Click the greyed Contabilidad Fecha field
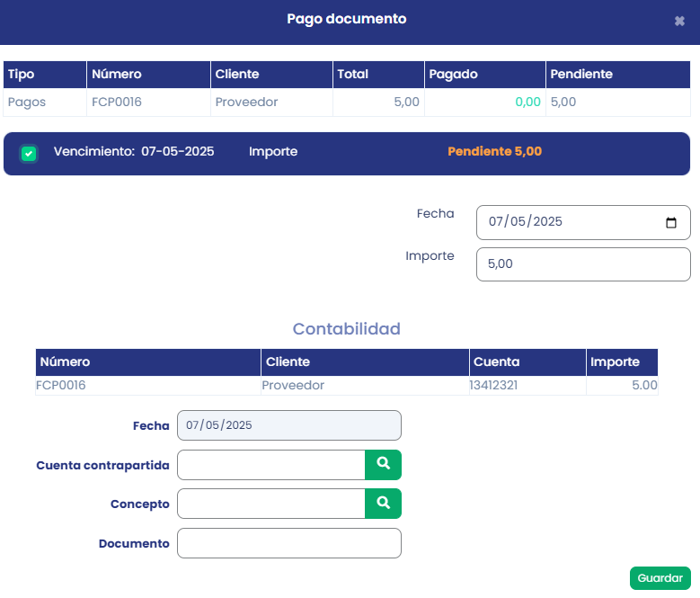 (x=288, y=425)
